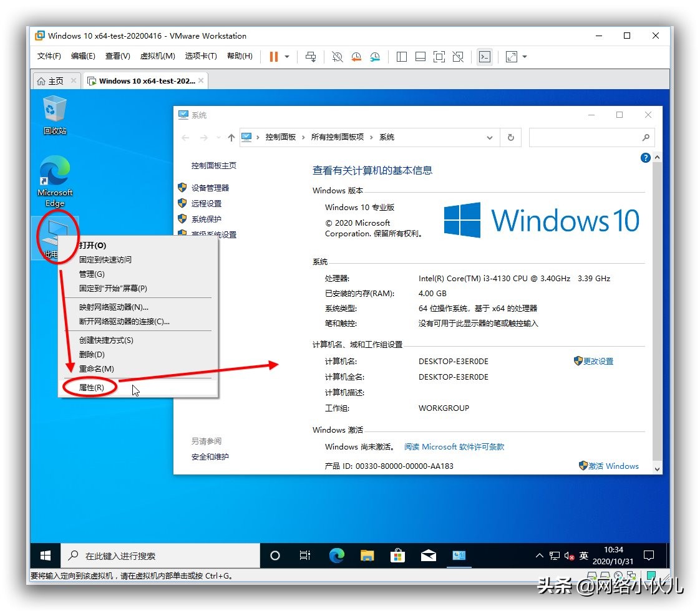Viewport: 700px width, 611px height.
Task: Show or hide the library panel
Action: [401, 57]
